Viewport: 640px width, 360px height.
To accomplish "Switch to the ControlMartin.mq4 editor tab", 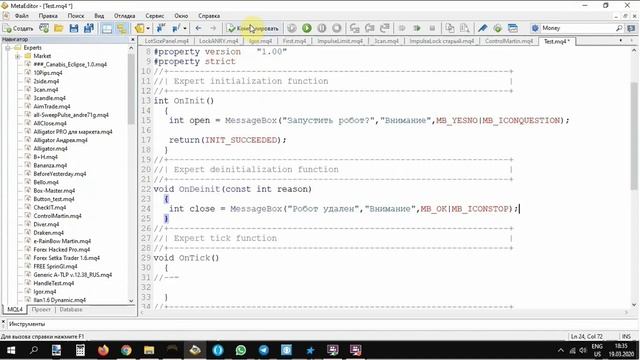I will [509, 41].
